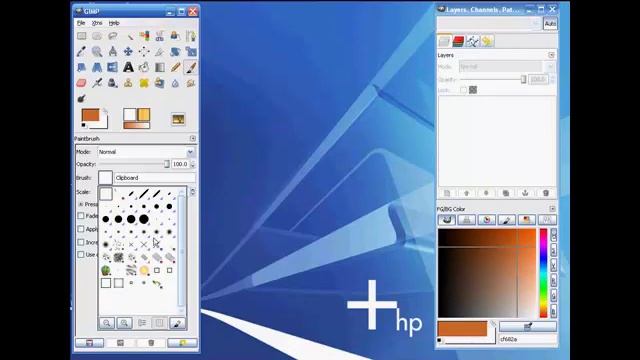Select the Paths tool
640x360 pixels.
[191, 36]
